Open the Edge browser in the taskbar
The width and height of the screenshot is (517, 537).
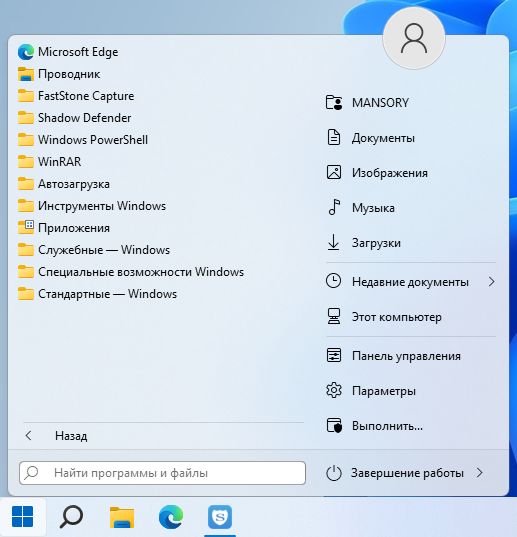(171, 517)
